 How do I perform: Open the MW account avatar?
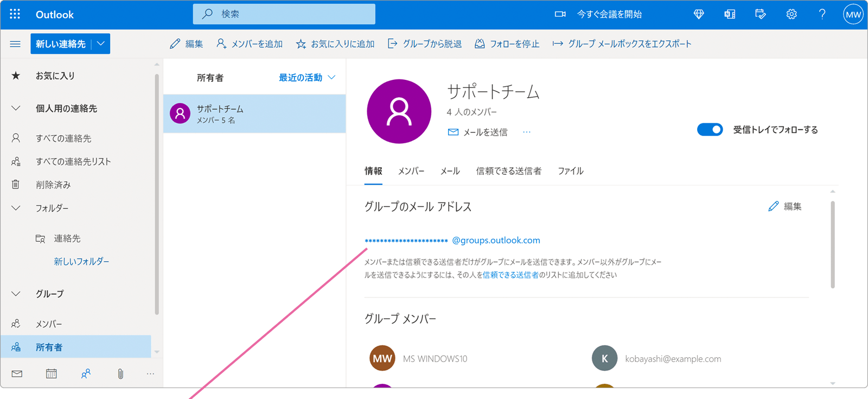coord(853,15)
